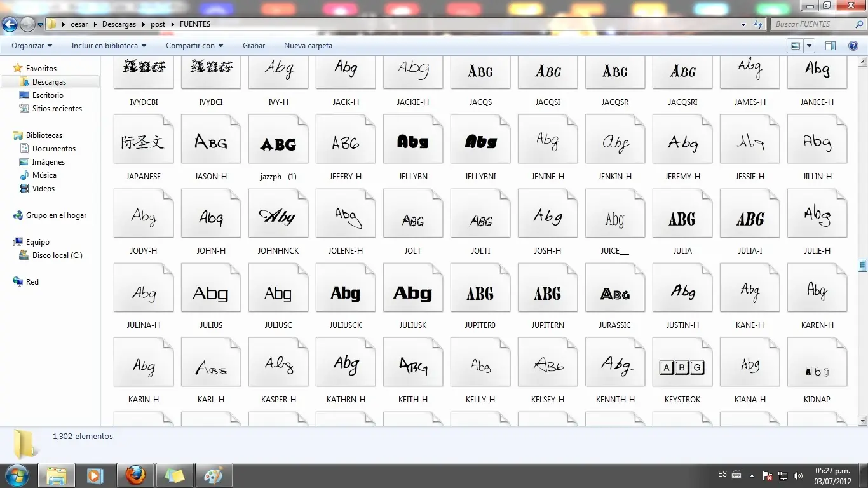This screenshot has height=488, width=868.
Task: Select the JASON-H font file
Action: pos(211,147)
